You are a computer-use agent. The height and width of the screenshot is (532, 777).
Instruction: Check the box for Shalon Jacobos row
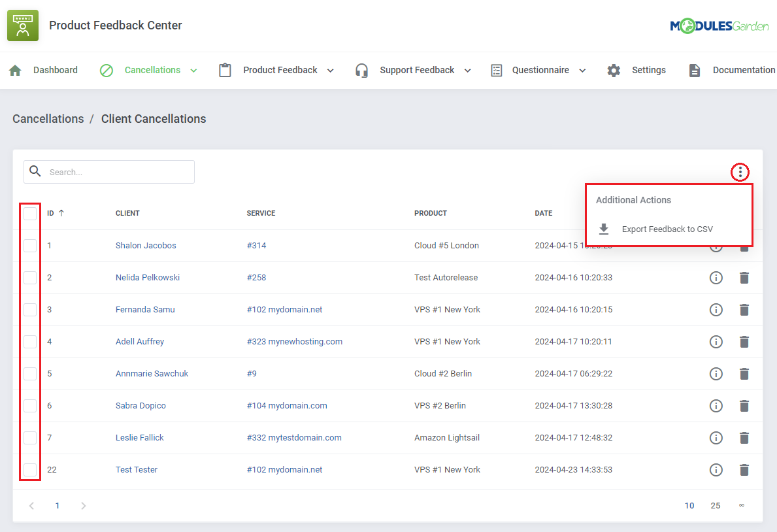30,246
